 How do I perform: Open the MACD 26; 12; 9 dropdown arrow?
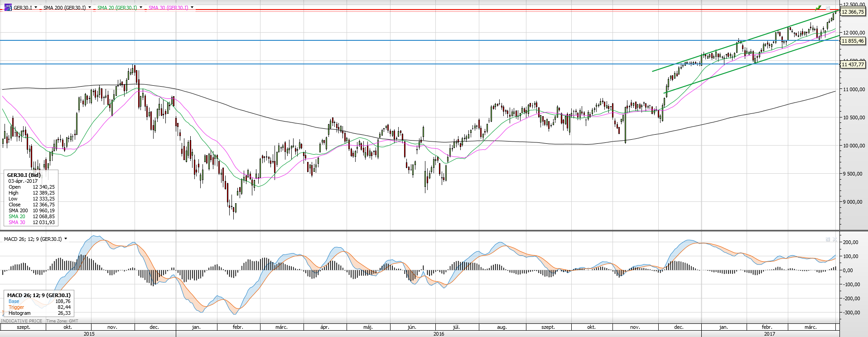66,239
